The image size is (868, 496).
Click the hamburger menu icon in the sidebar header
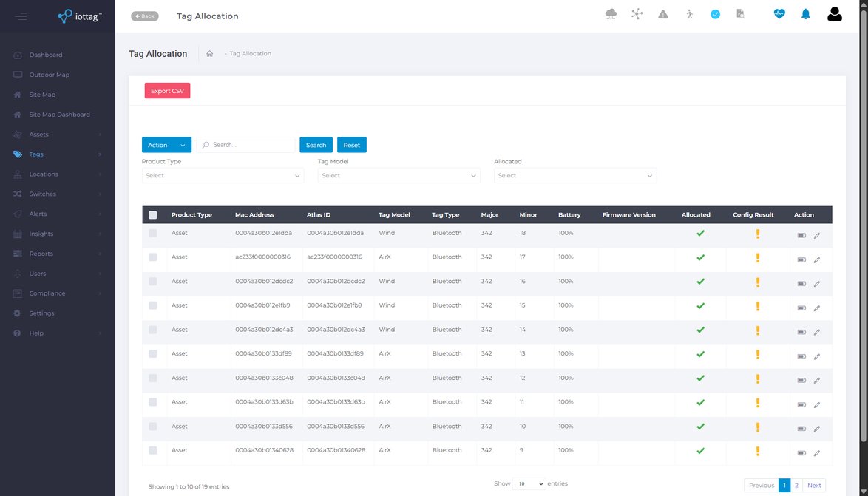21,16
